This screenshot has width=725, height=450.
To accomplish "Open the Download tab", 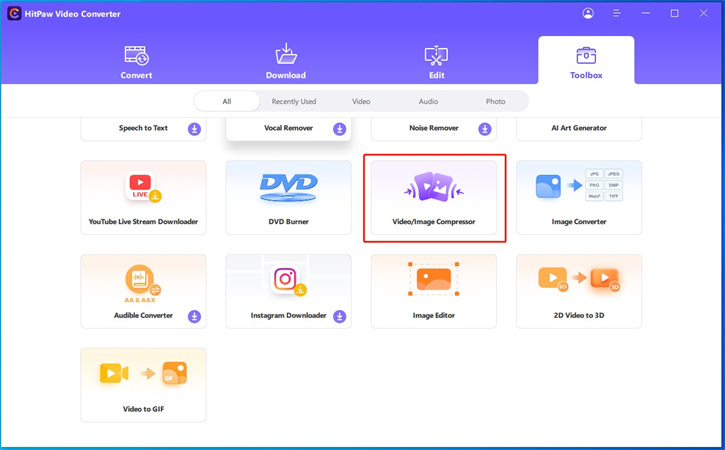I will click(x=286, y=62).
